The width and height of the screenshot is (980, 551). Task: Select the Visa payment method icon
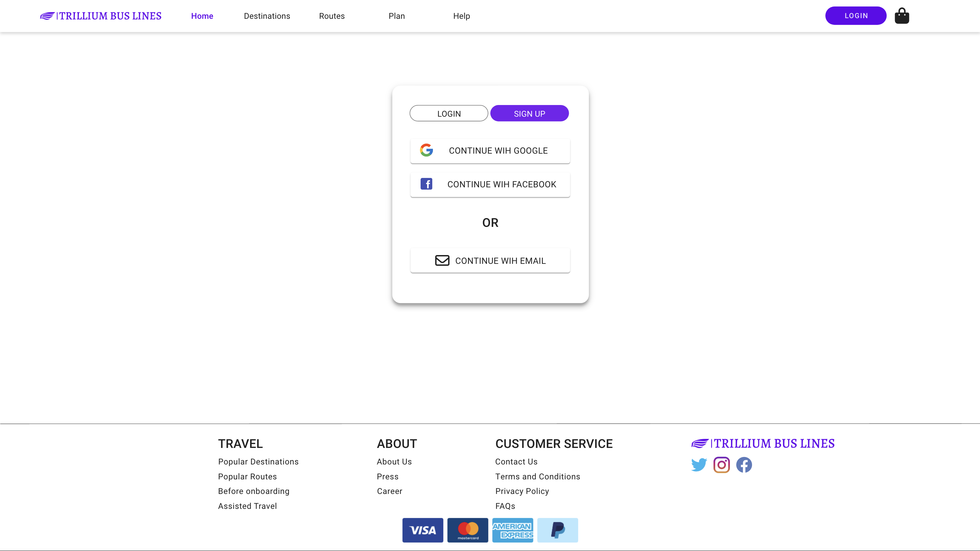pos(423,530)
